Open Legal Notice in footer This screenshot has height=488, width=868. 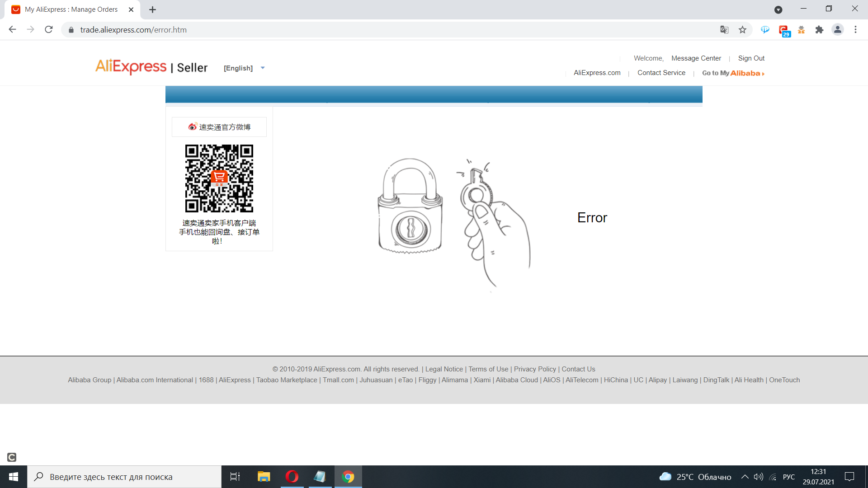pos(444,369)
